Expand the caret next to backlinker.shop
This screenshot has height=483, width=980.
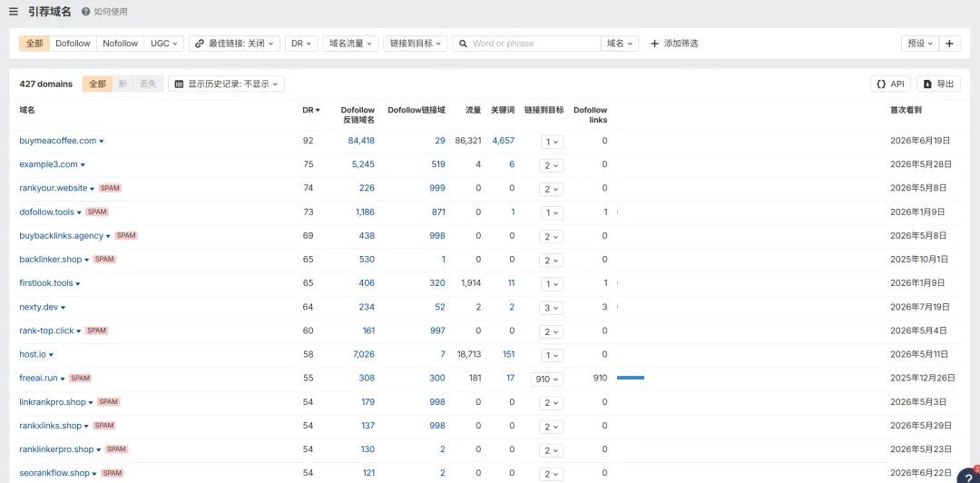[87, 261]
